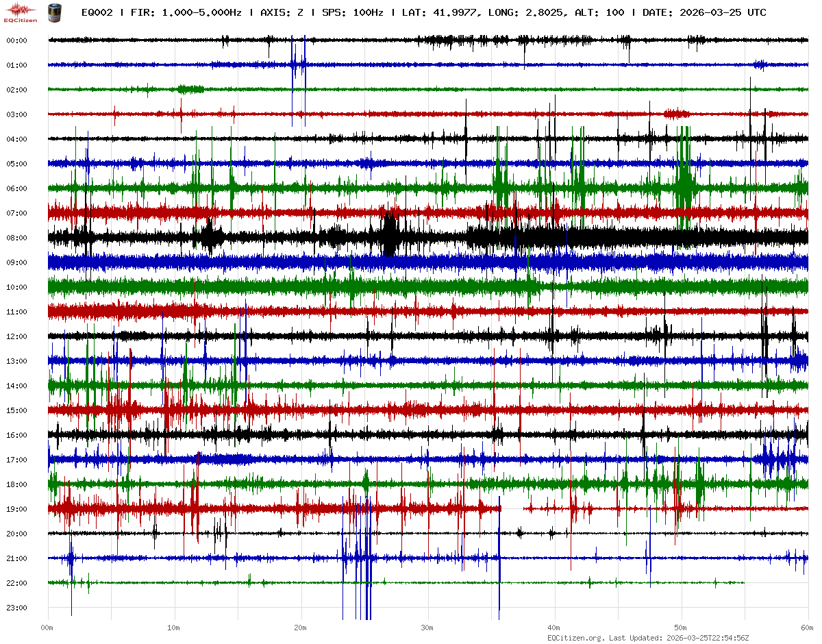Click the 60m tick label on the time axis

807,628
